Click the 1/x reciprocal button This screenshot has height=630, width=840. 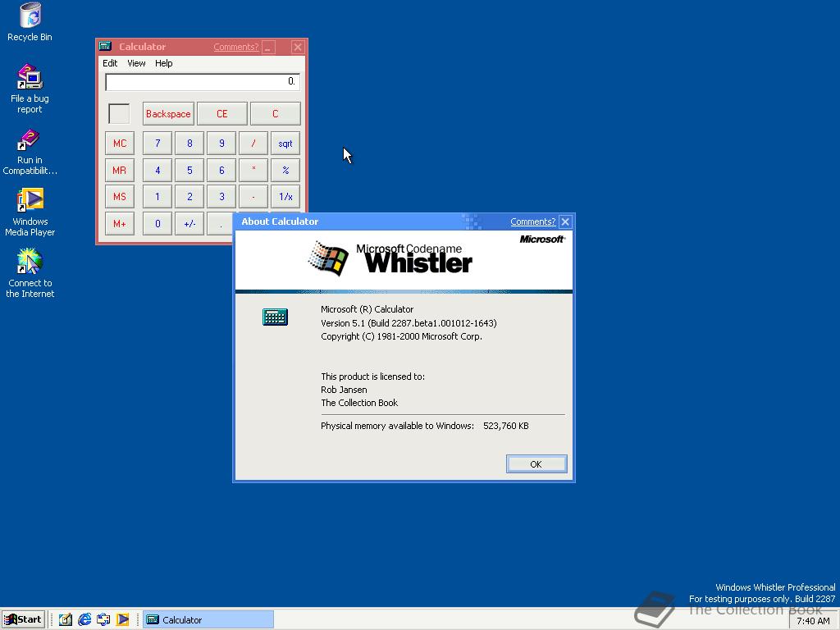(285, 197)
